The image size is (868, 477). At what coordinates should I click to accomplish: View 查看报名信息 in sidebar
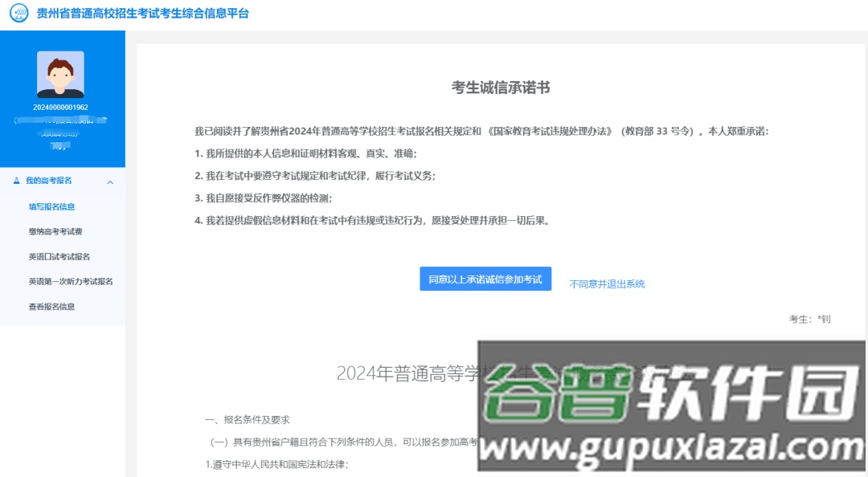pos(51,307)
